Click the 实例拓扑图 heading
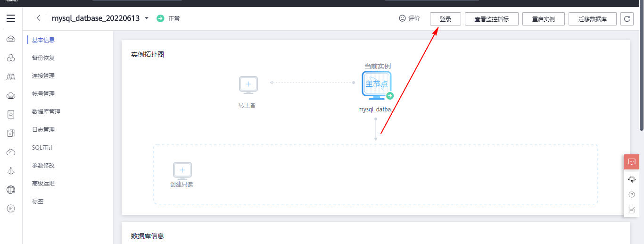This screenshot has height=244, width=644. (148, 54)
